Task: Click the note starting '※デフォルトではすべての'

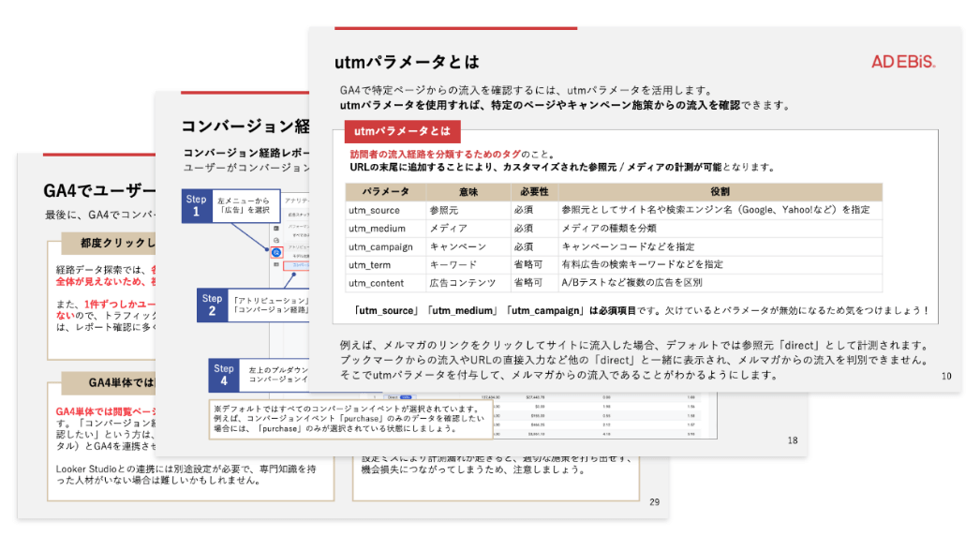Action: (x=350, y=419)
